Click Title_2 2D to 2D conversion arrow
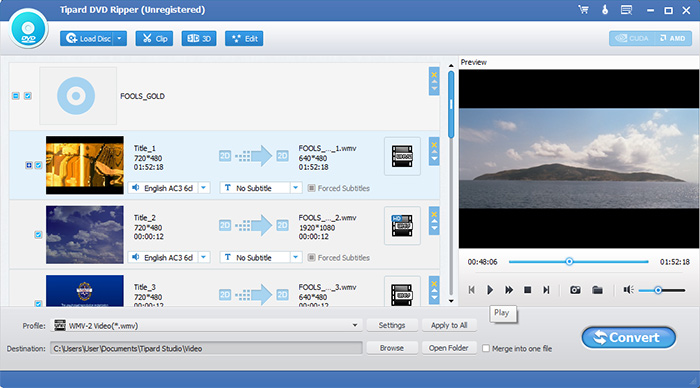This screenshot has width=700, height=388. 254,225
